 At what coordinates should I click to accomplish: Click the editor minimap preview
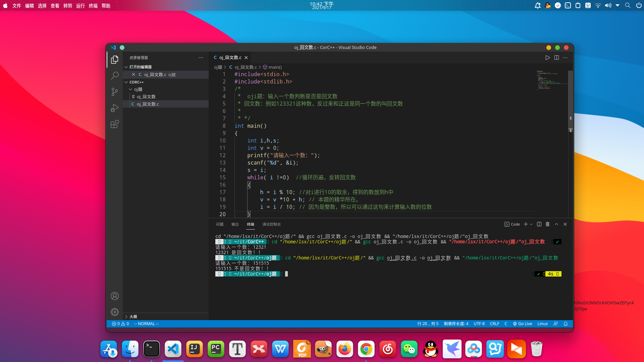(552, 80)
